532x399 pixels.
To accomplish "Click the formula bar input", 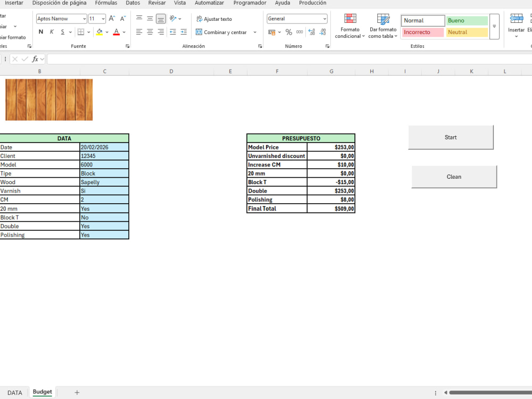I will [x=289, y=59].
